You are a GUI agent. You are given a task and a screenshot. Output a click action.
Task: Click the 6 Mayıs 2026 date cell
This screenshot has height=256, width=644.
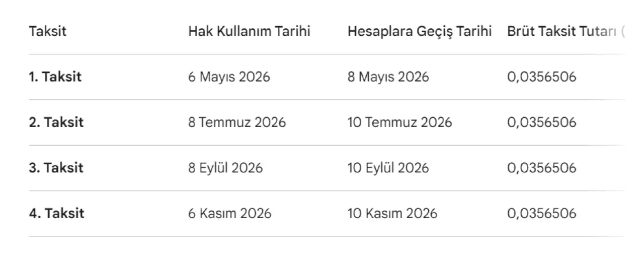[229, 77]
